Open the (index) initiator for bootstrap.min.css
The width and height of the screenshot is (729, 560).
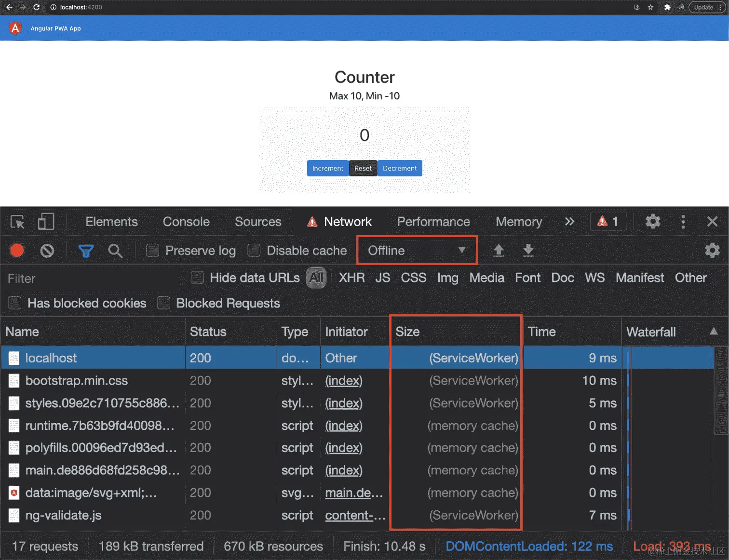pyautogui.click(x=343, y=381)
